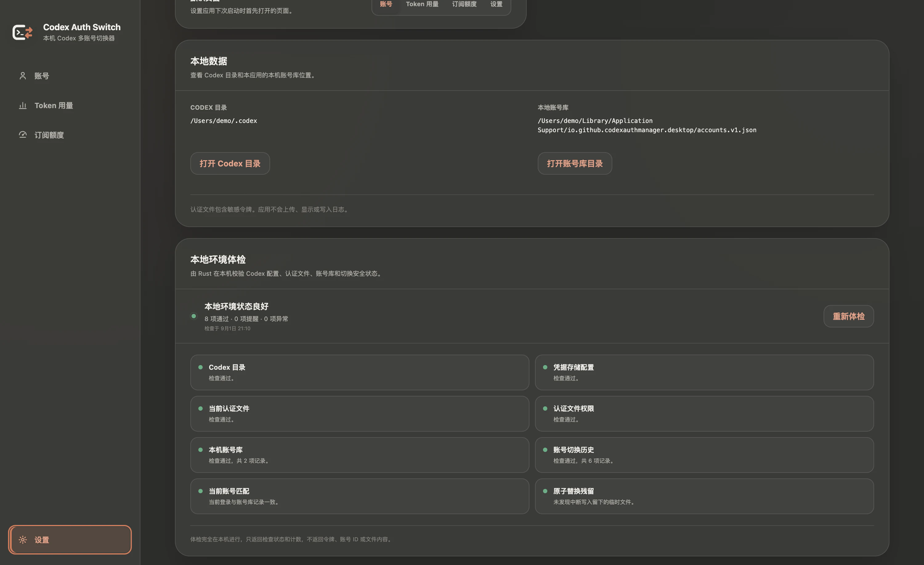The height and width of the screenshot is (565, 924).
Task: Click 未发现中断写入留下的临时文件 text
Action: point(595,502)
